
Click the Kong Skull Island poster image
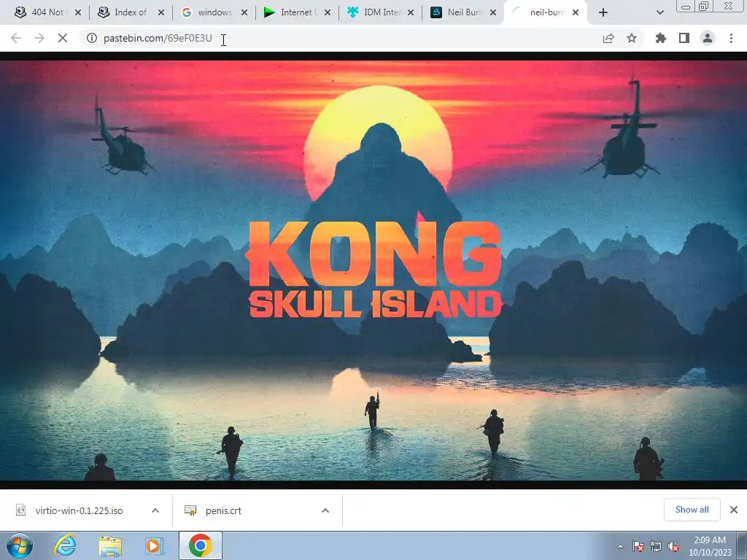click(x=373, y=270)
